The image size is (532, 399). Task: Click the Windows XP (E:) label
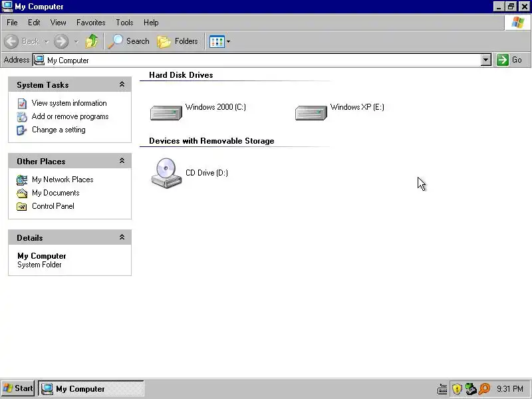point(357,107)
